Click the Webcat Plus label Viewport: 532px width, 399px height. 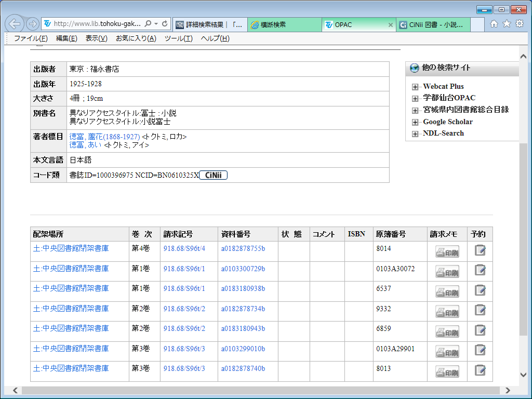coord(443,86)
